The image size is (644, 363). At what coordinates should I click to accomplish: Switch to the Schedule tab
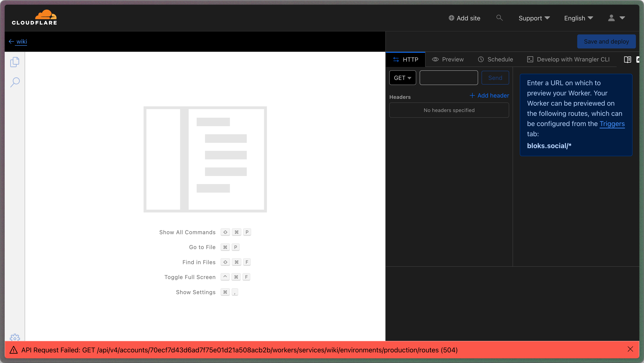click(496, 60)
